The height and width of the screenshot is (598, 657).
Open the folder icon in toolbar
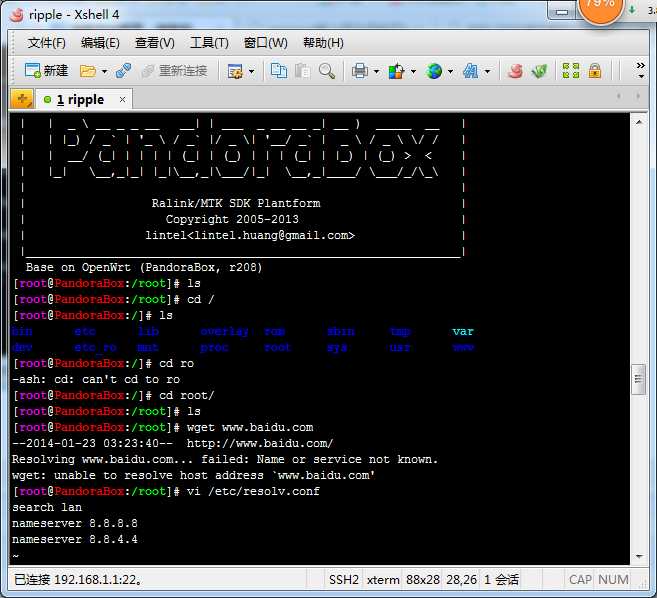pos(88,71)
